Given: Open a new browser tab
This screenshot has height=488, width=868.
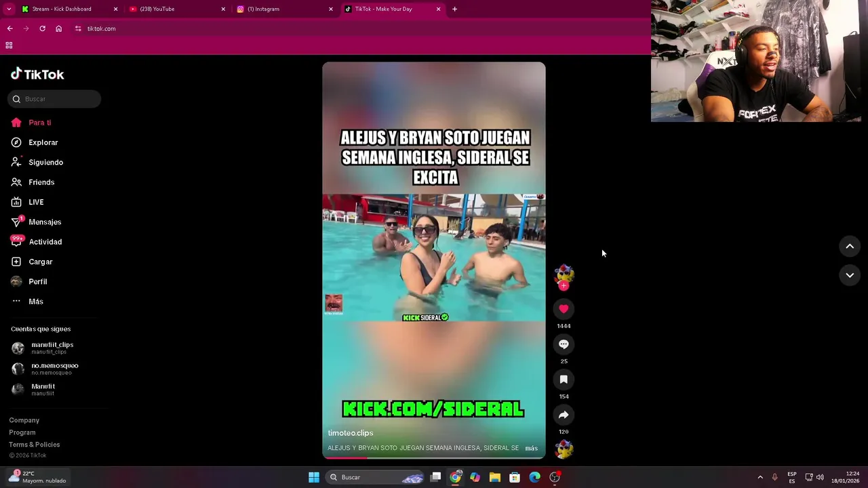Looking at the screenshot, I should coord(454,9).
